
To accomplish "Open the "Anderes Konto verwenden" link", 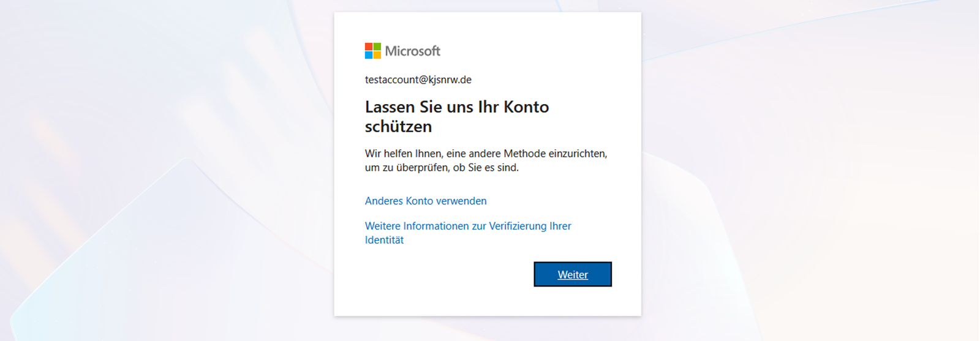I will pos(426,201).
